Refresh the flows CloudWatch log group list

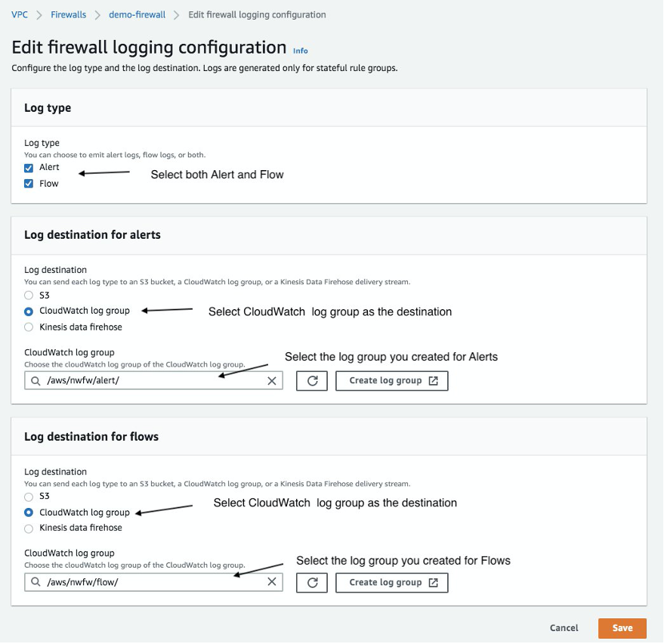coord(312,582)
